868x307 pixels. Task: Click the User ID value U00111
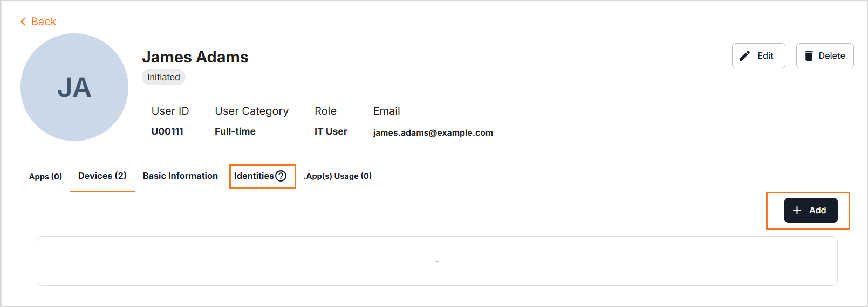167,131
